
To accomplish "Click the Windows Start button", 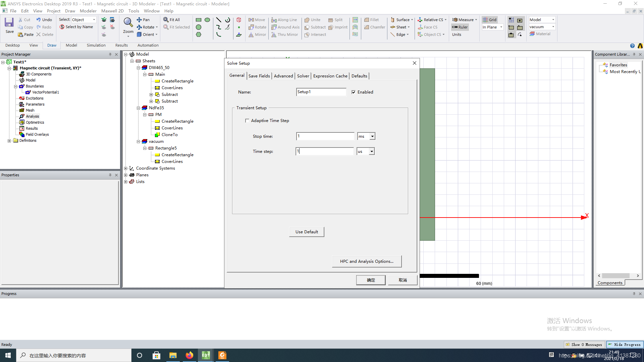I will [8, 355].
